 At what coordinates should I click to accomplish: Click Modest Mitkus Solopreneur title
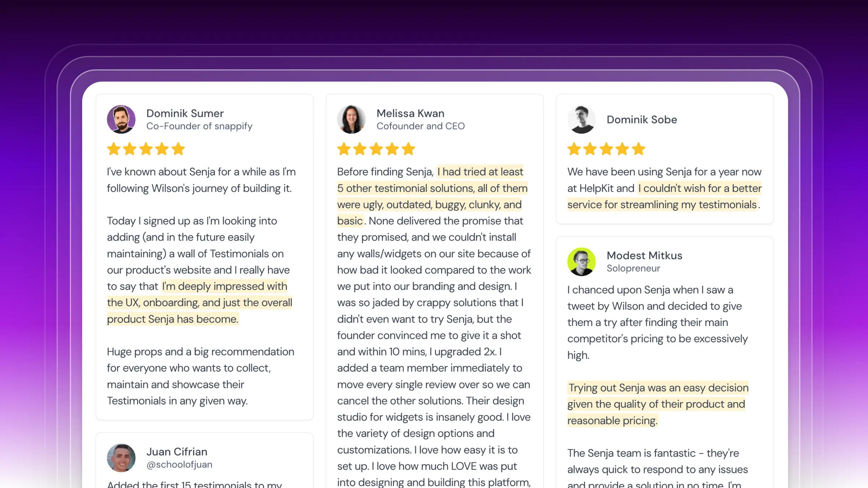click(x=633, y=267)
